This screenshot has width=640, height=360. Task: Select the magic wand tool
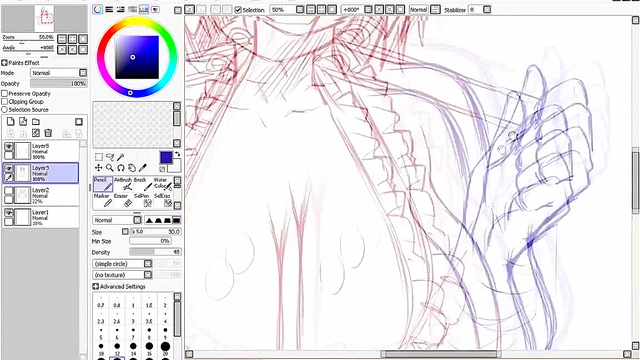tap(120, 157)
